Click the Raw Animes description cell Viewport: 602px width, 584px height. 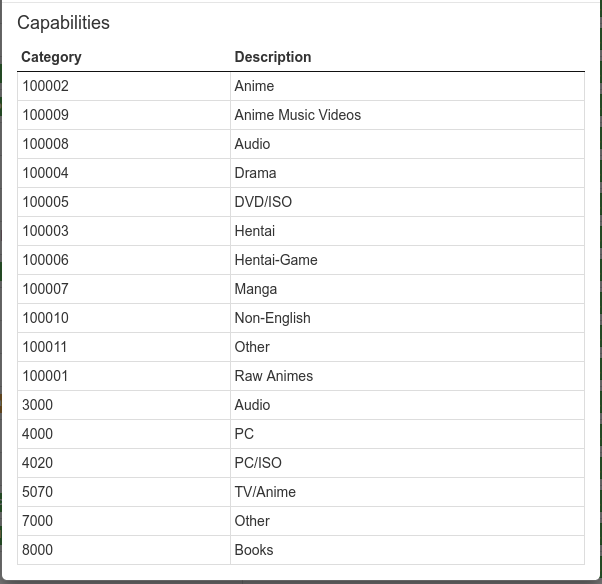pos(273,376)
